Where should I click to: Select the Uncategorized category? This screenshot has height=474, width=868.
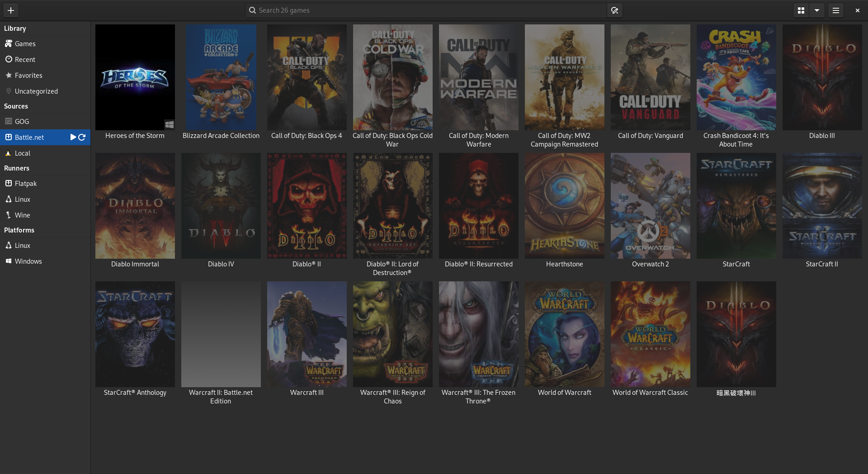click(45, 91)
